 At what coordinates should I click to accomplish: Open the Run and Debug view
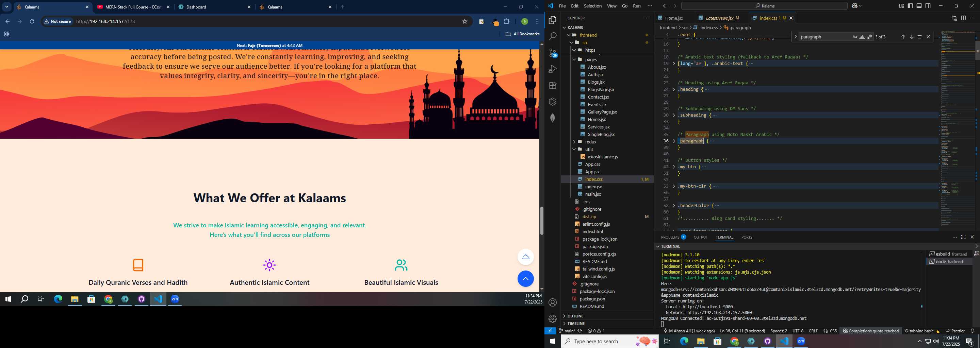click(552, 69)
